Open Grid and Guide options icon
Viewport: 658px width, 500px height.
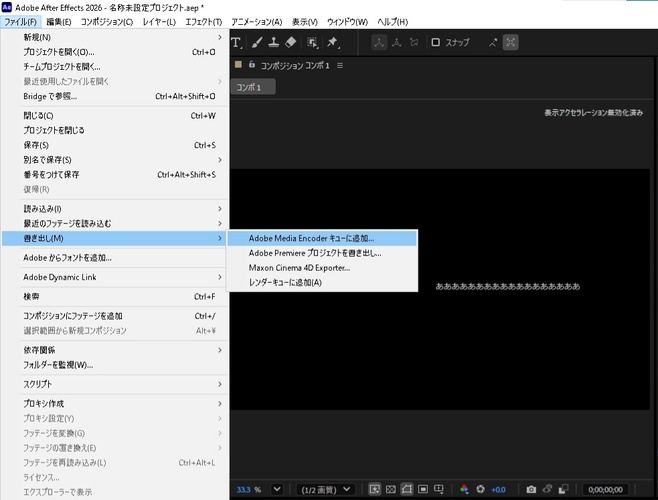click(x=439, y=489)
